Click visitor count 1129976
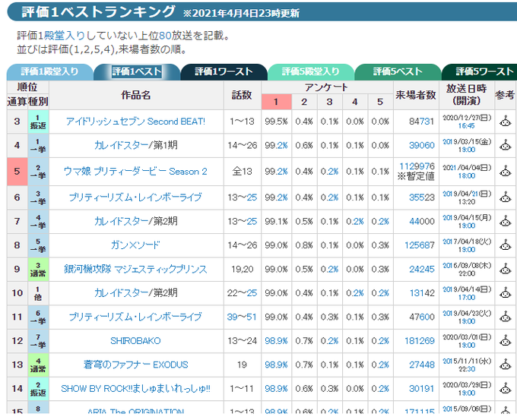This screenshot has height=420, width=517. pyautogui.click(x=417, y=166)
